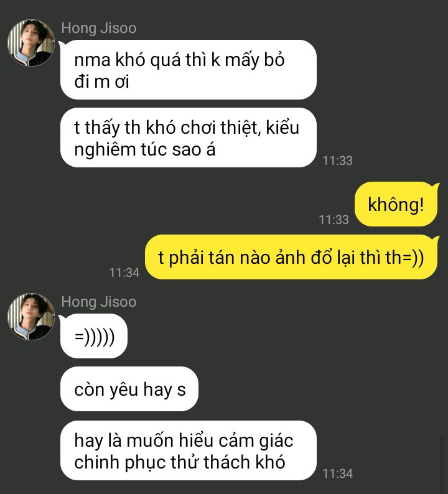The image size is (448, 494).
Task: Click the 11:34 timestamp beside the yellow message
Action: pos(124,273)
